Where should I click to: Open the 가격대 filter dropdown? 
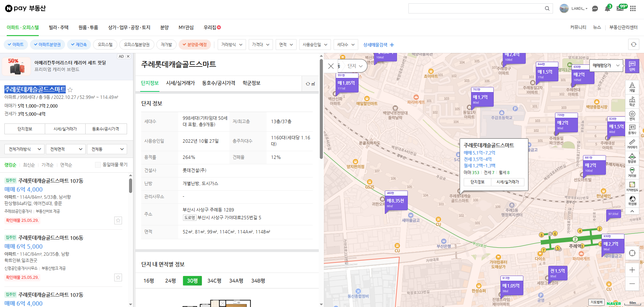[x=261, y=45]
